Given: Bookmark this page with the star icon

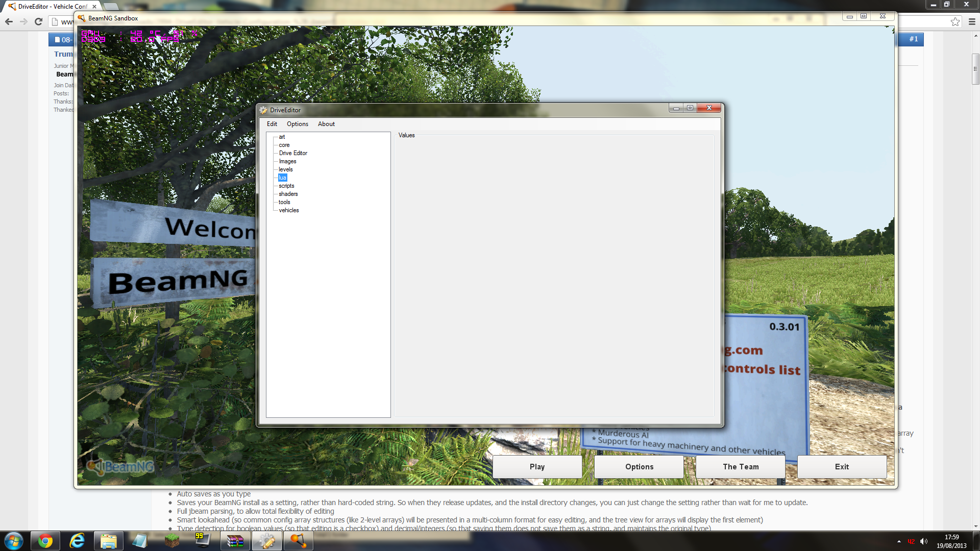Looking at the screenshot, I should pos(955,21).
